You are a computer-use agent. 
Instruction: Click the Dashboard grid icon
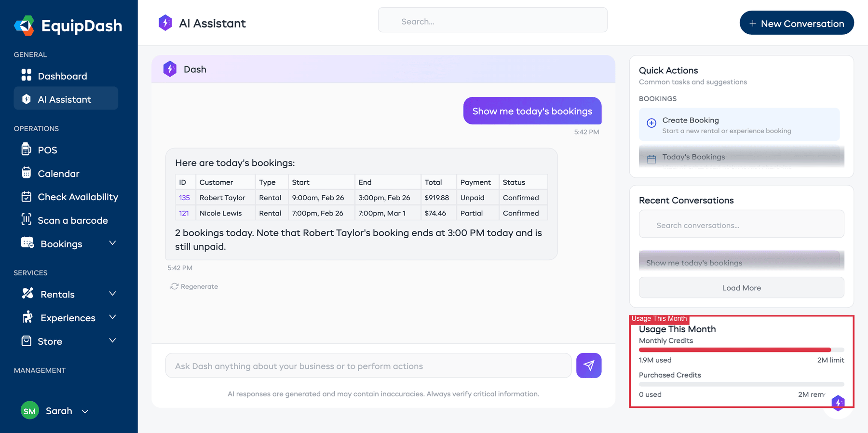tap(27, 75)
